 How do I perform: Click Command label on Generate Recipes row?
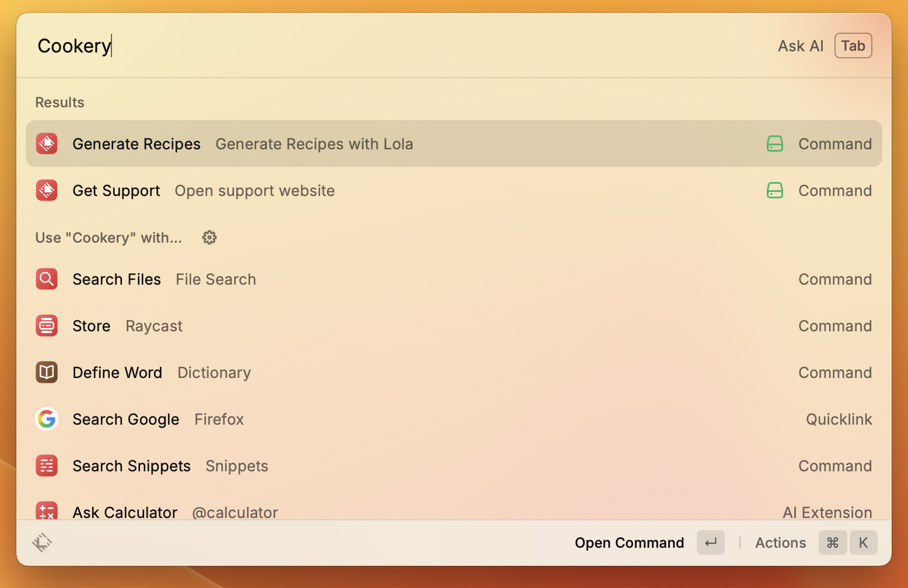835,143
